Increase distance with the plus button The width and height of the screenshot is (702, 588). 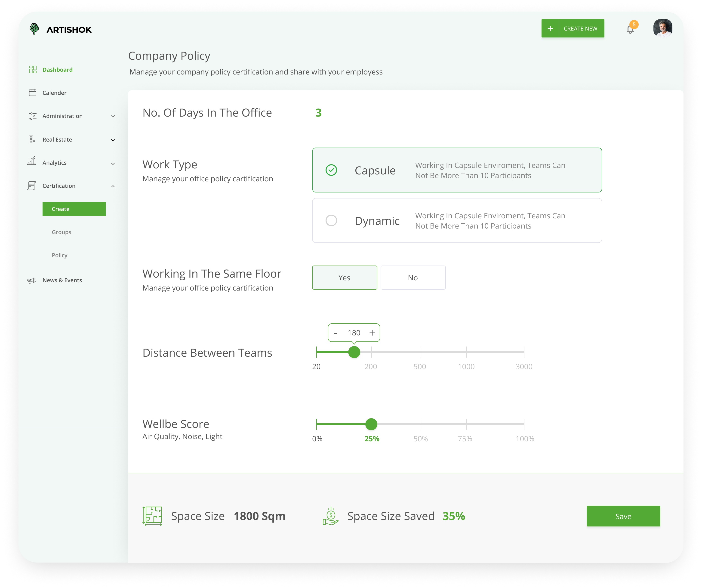pyautogui.click(x=372, y=333)
